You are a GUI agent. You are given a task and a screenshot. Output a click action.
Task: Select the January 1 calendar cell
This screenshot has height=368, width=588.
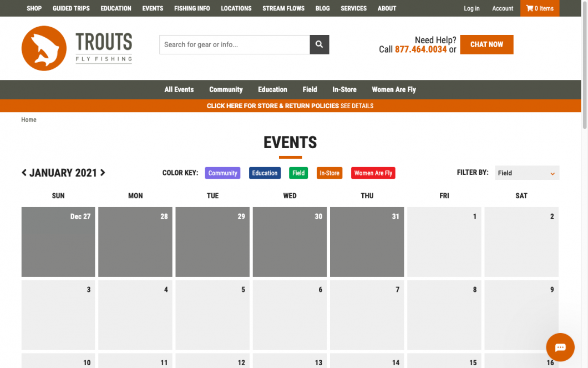click(444, 242)
